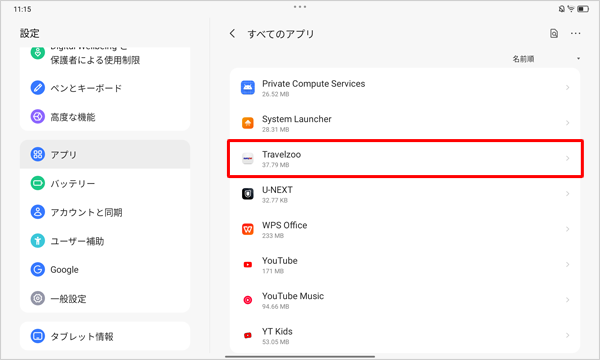The width and height of the screenshot is (600, 360).
Task: Open WPS Office app details
Action: click(405, 229)
